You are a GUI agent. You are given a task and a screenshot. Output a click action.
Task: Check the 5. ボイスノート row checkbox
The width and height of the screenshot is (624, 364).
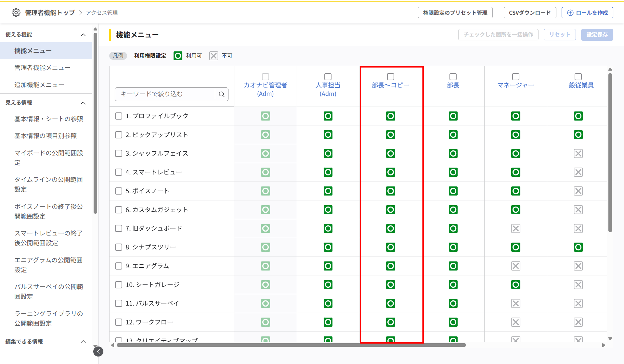pos(119,191)
